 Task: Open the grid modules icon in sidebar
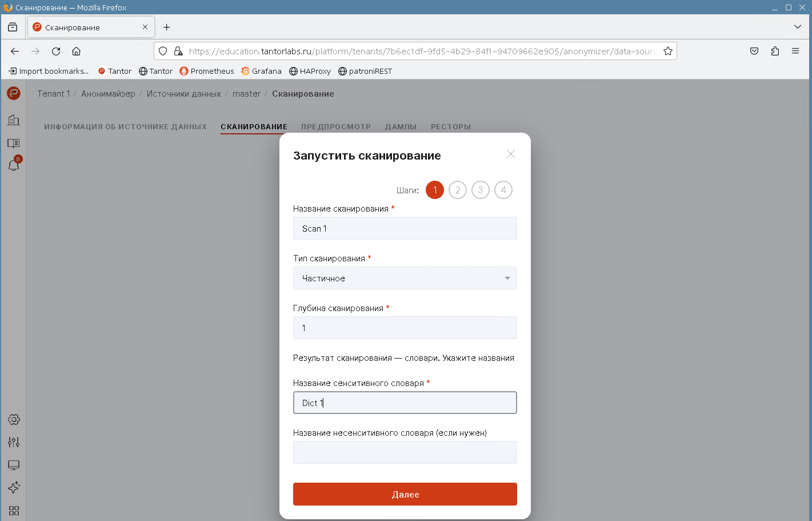pyautogui.click(x=14, y=510)
